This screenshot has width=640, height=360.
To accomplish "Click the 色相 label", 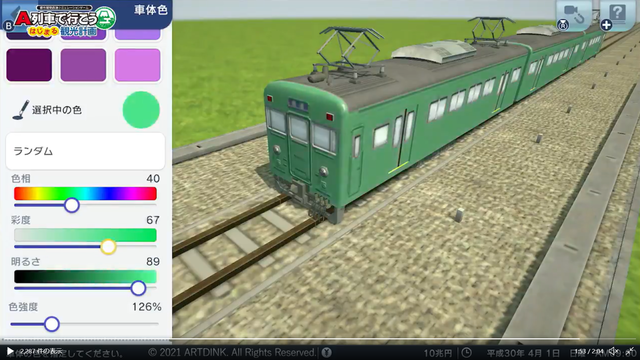I will 21,178.
